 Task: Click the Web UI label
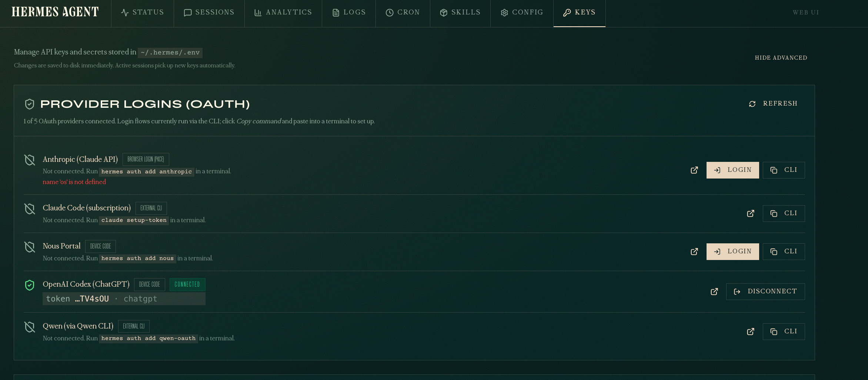tap(806, 13)
